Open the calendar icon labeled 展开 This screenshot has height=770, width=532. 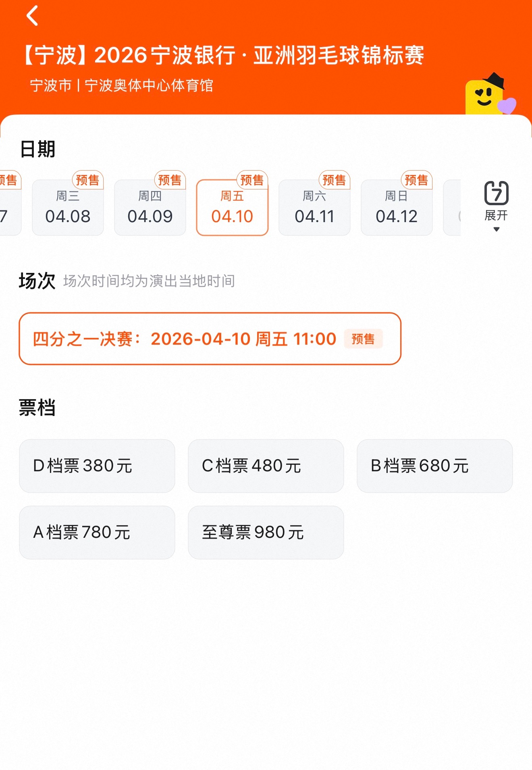point(496,201)
